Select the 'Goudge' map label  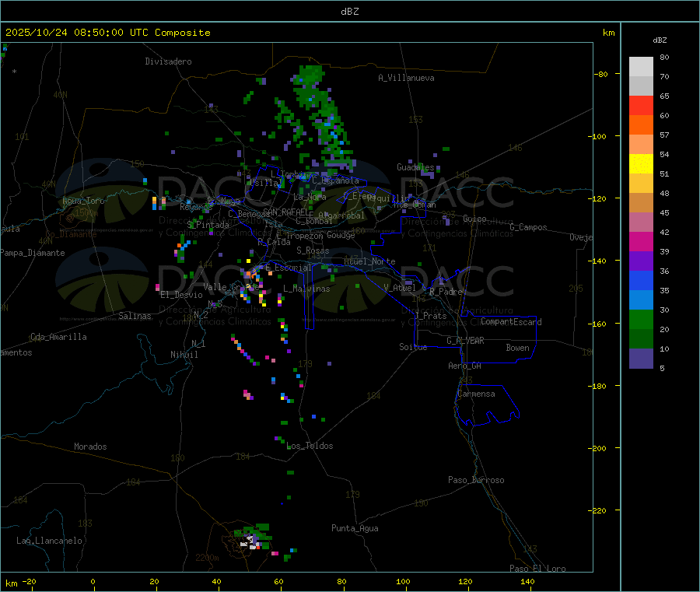341,235
